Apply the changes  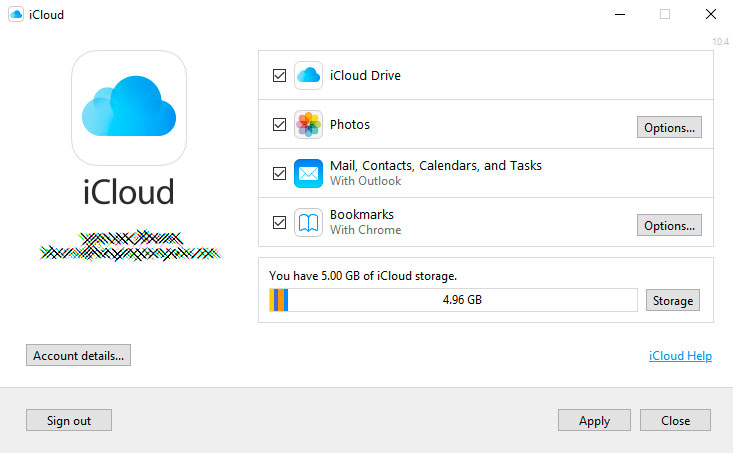[x=594, y=420]
